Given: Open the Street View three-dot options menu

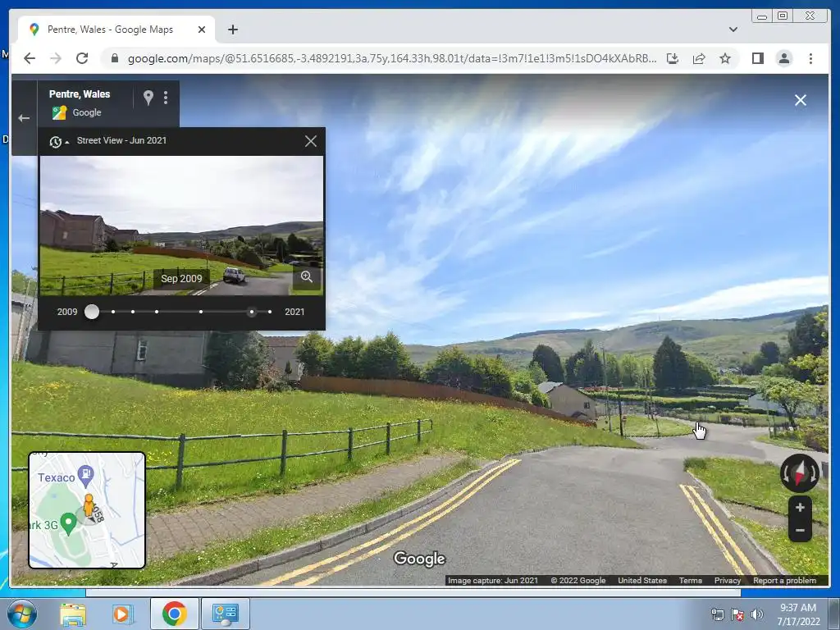Looking at the screenshot, I should pos(166,97).
